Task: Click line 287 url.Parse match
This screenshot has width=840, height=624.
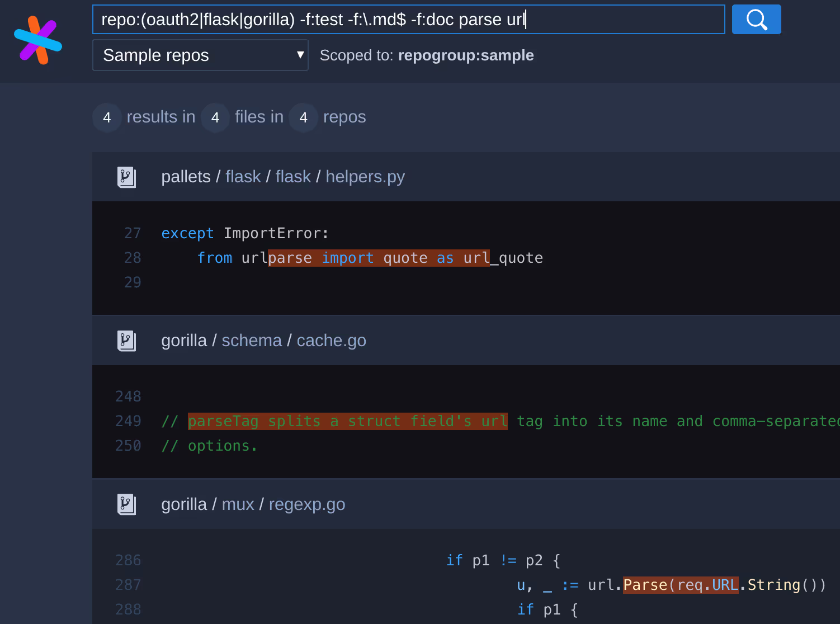Action: click(681, 585)
